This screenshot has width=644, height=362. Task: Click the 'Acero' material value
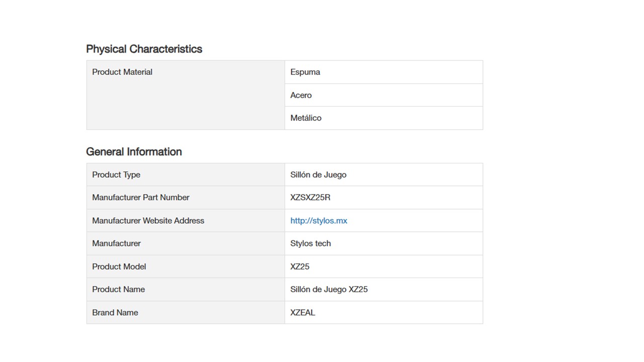click(301, 95)
